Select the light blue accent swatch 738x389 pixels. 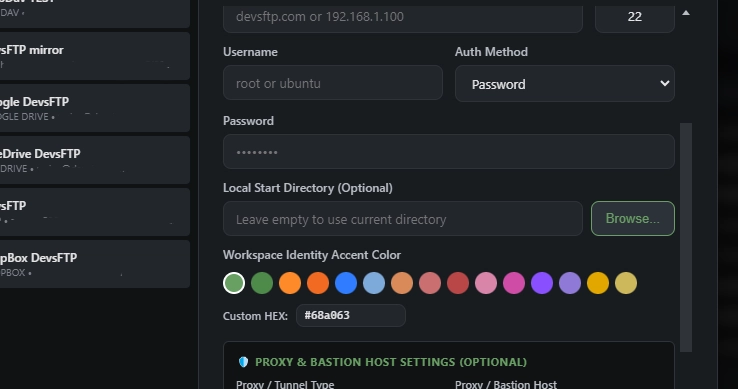click(x=374, y=283)
